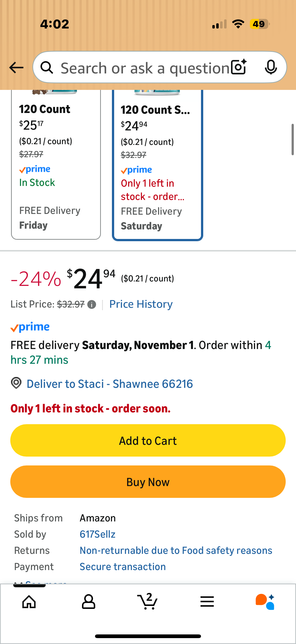Screen dimensions: 296x644
Task: Open seller 617Sellz link
Action: pos(97,534)
